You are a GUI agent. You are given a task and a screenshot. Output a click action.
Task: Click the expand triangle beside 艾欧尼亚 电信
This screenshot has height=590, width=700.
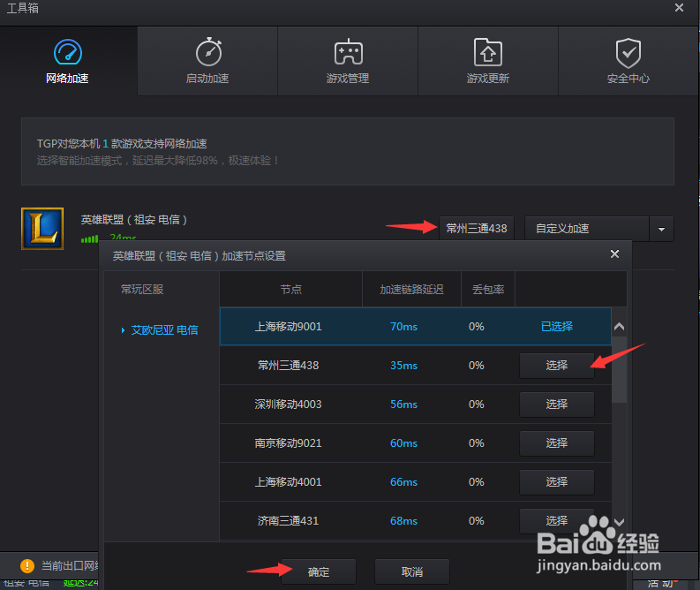pyautogui.click(x=123, y=330)
